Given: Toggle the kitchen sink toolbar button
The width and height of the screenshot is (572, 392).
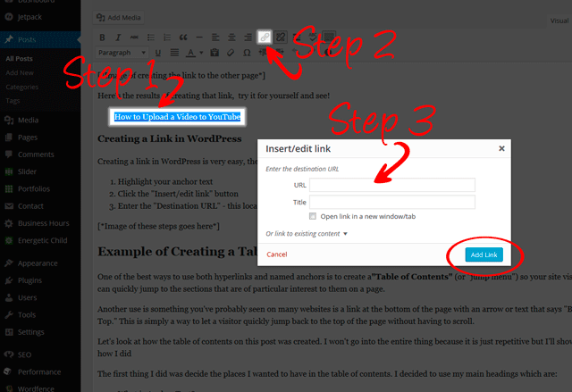Looking at the screenshot, I should click(x=329, y=37).
